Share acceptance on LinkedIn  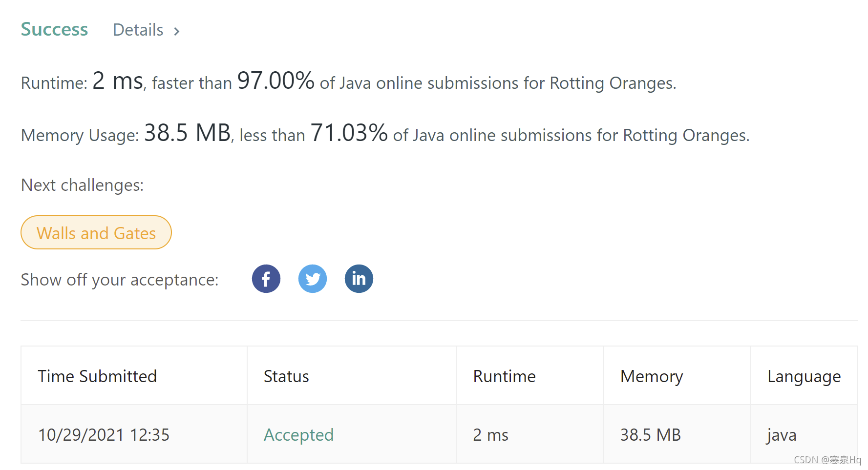359,279
